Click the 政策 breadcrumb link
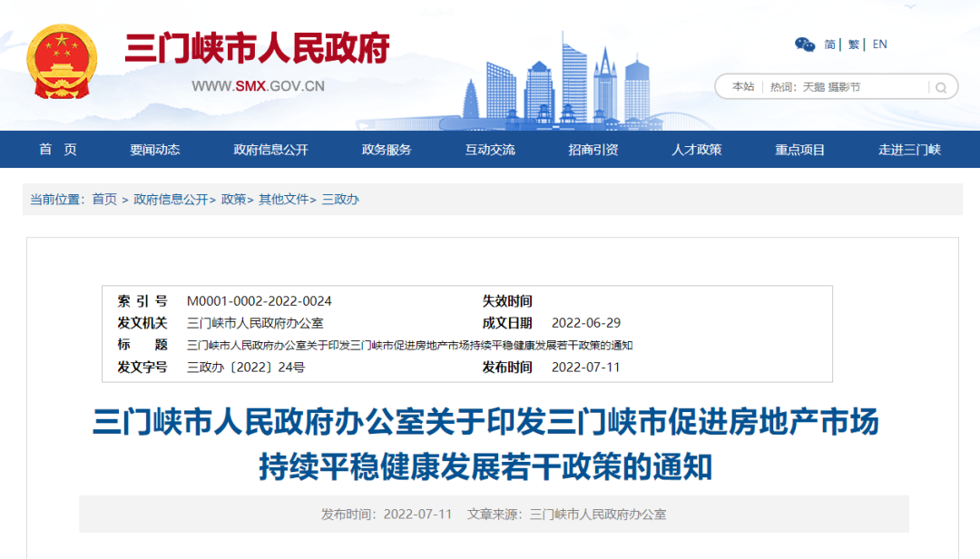980x559 pixels. [233, 200]
